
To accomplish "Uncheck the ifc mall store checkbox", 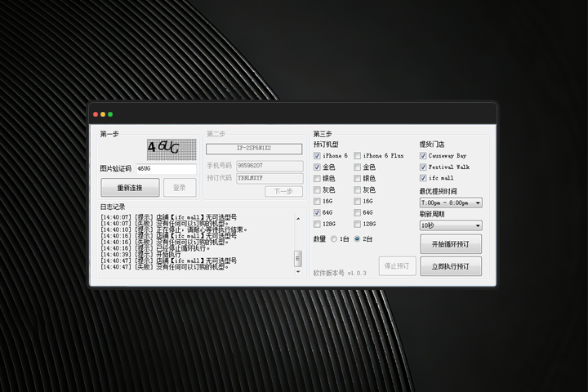I will point(423,178).
